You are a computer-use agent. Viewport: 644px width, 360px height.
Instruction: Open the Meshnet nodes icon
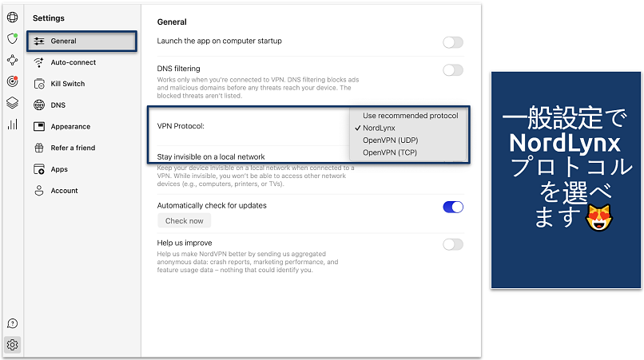tap(12, 60)
